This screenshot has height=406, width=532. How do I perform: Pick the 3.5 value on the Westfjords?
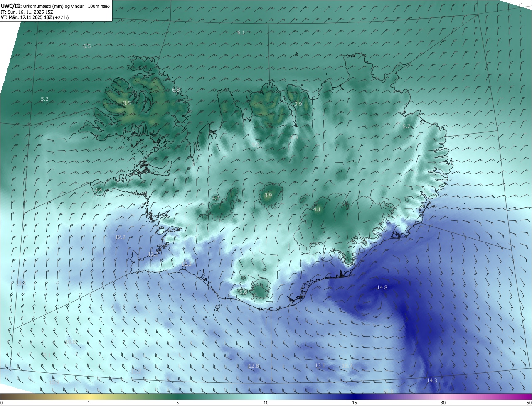(x=127, y=103)
